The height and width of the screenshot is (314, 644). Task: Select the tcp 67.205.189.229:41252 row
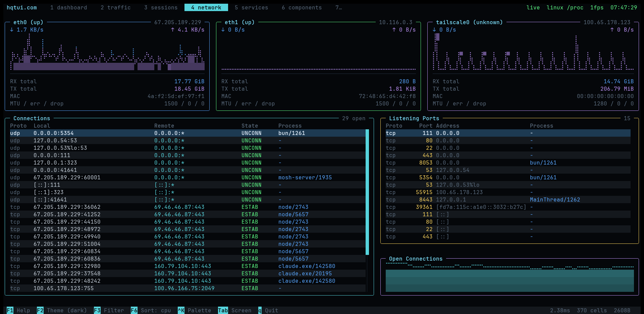click(188, 214)
